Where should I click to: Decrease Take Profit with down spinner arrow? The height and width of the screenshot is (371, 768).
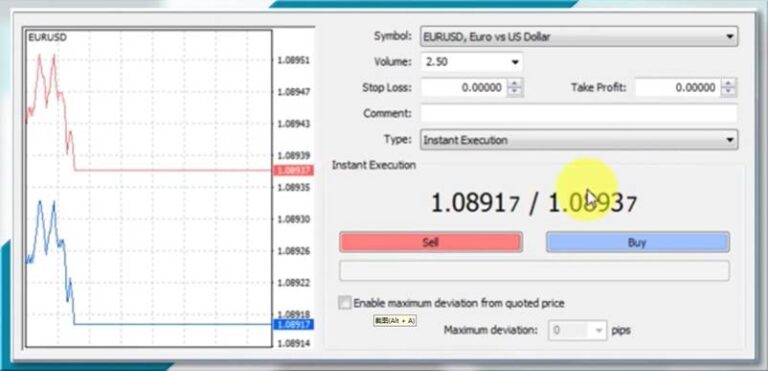click(x=729, y=92)
